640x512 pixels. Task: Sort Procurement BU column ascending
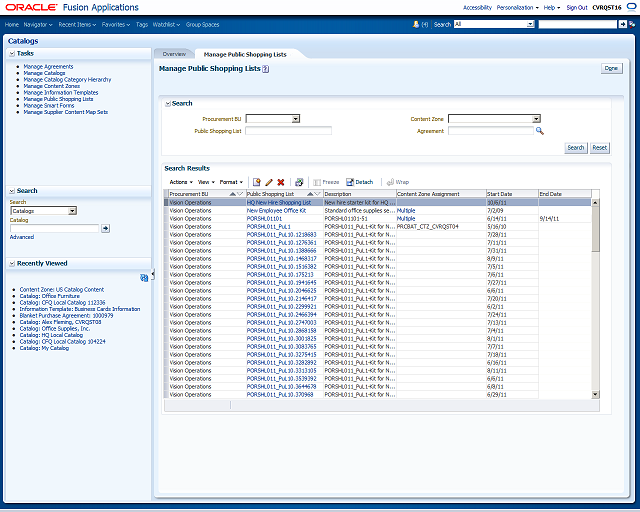[233, 194]
